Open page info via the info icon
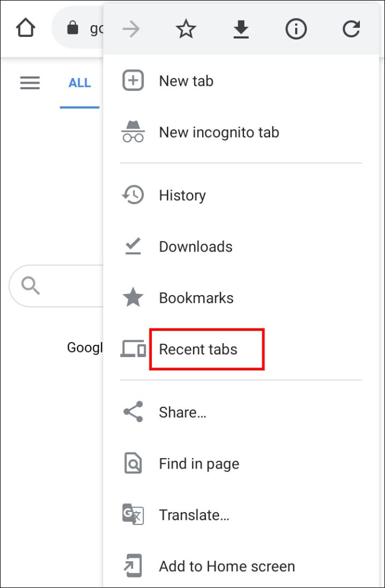 [296, 28]
